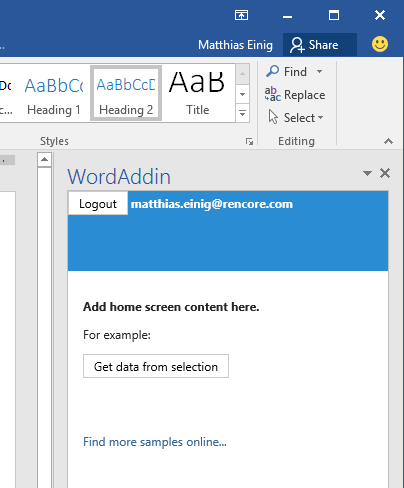The width and height of the screenshot is (404, 488).
Task: Click the smiley feedback icon
Action: (x=380, y=44)
